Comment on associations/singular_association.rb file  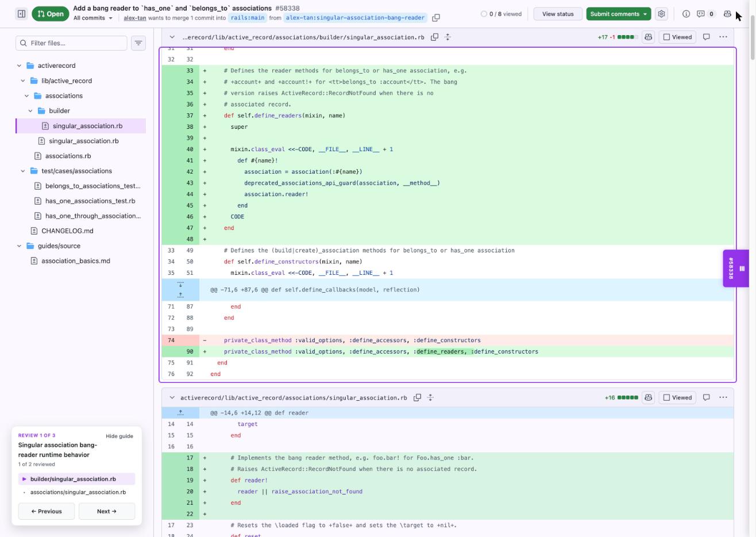click(707, 397)
